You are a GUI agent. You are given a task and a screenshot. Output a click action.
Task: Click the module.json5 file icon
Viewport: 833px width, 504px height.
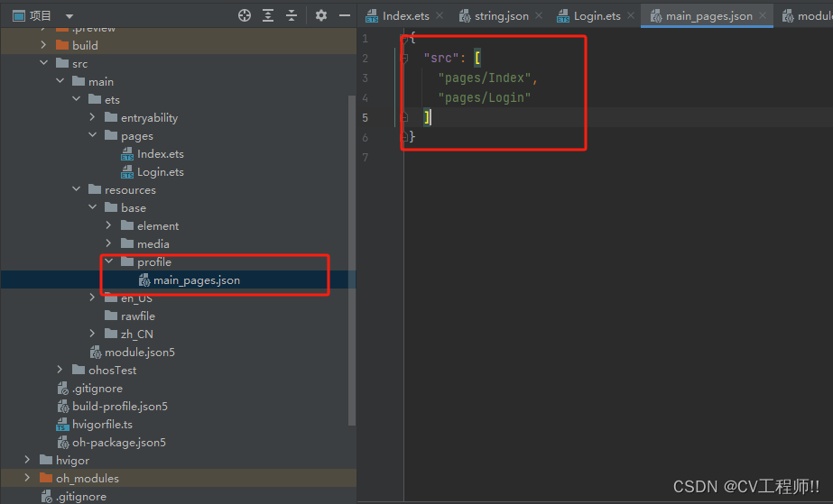96,353
